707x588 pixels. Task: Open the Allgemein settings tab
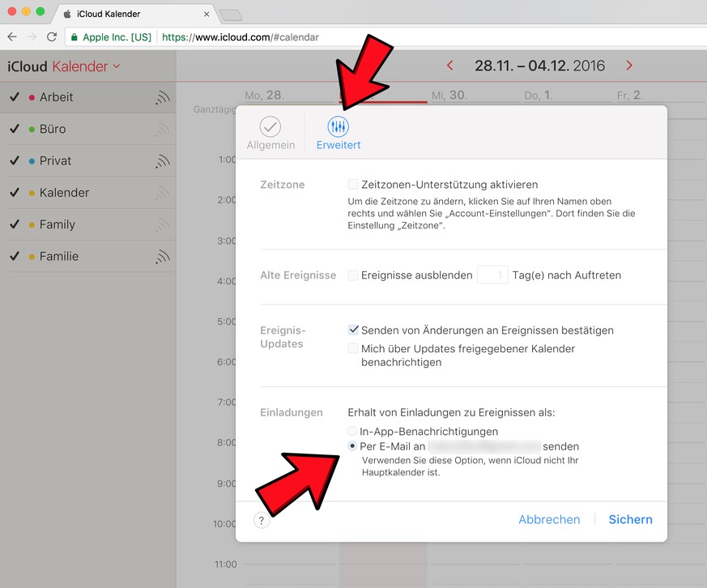[270, 133]
